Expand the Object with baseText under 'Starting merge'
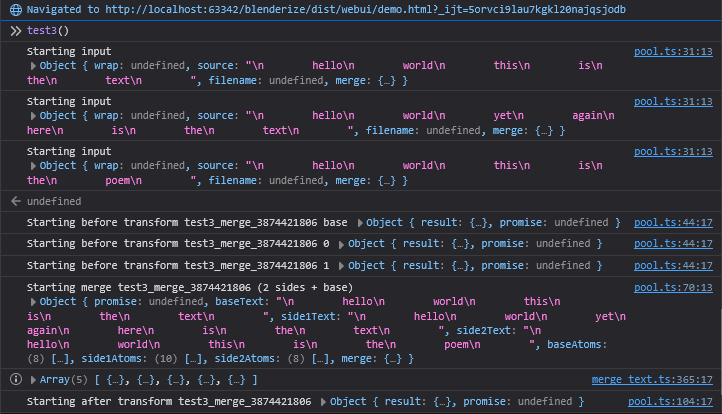 pos(33,301)
